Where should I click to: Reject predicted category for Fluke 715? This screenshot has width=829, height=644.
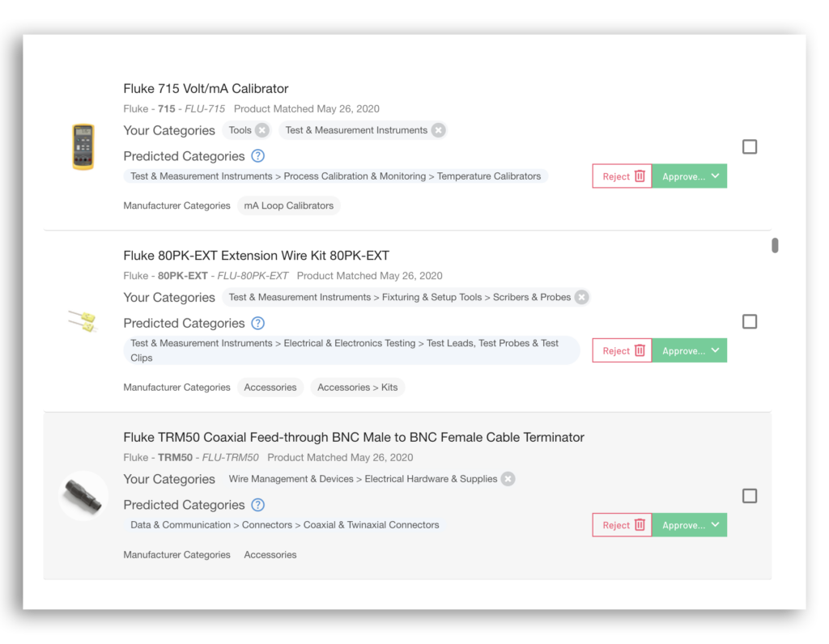[x=622, y=176]
